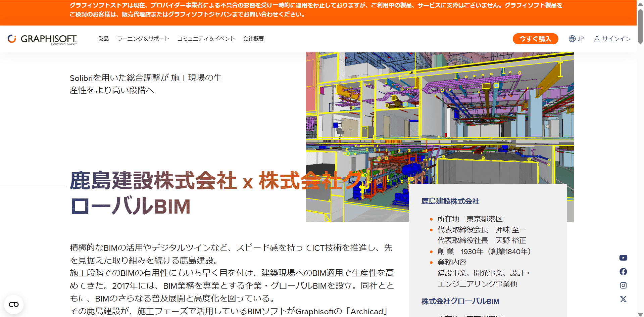Expand the コミュニティ&イベント menu
This screenshot has width=644, height=317.
click(206, 39)
